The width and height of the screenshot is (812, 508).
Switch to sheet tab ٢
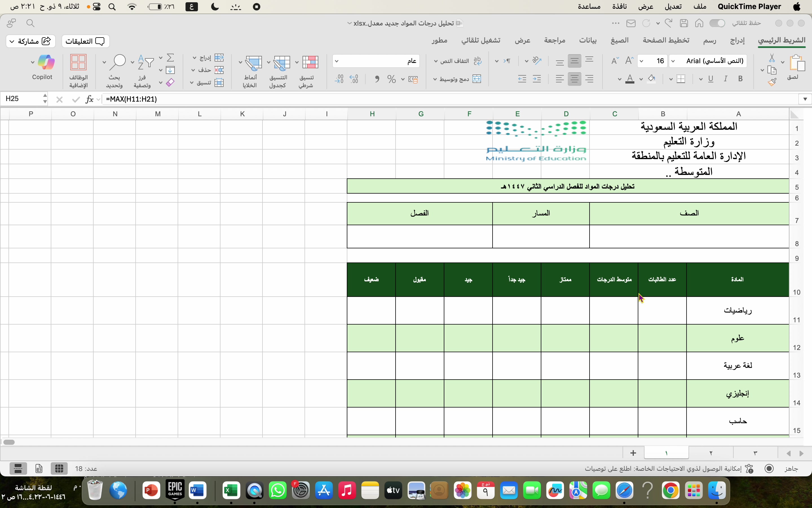(x=711, y=453)
